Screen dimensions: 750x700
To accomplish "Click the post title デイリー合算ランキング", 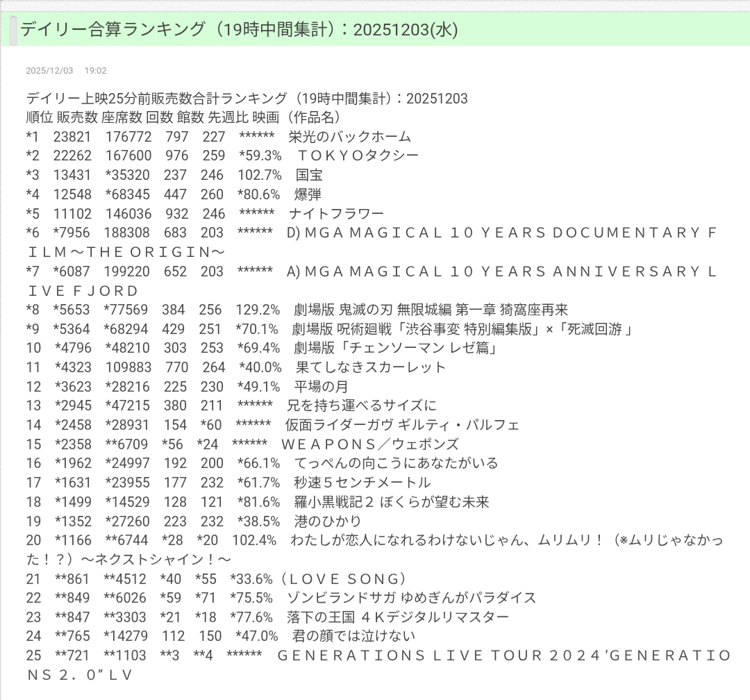I will pyautogui.click(x=112, y=29).
